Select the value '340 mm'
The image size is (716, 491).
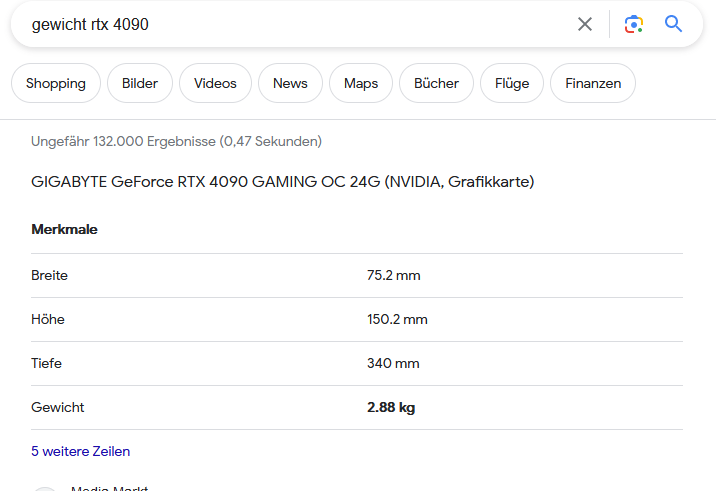[393, 363]
